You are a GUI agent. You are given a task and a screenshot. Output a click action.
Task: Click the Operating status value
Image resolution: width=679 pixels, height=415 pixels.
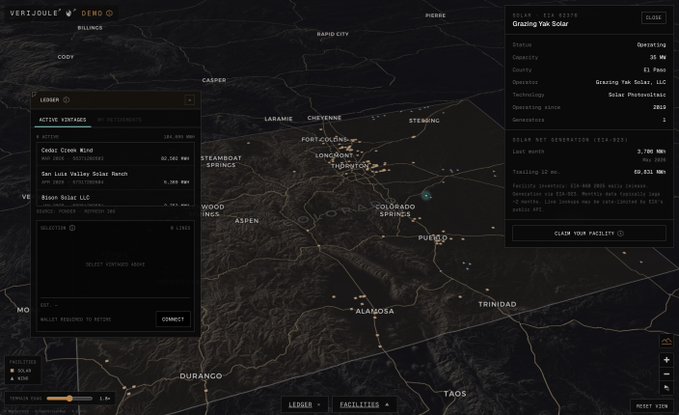point(651,45)
